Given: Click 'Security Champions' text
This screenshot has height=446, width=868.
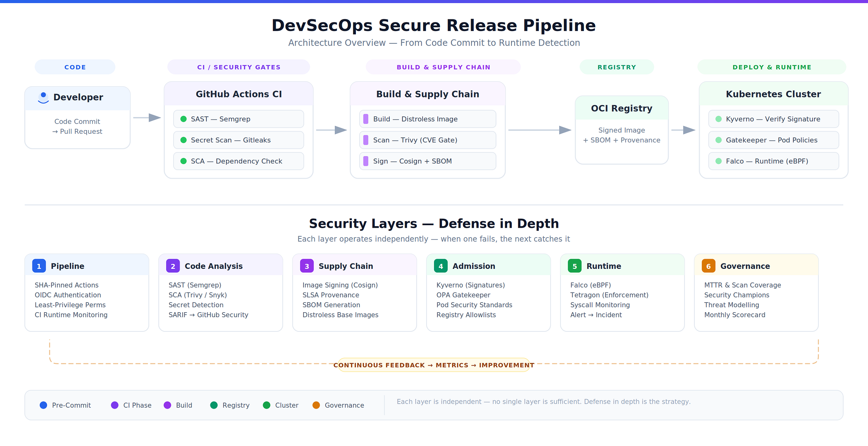Looking at the screenshot, I should [736, 295].
